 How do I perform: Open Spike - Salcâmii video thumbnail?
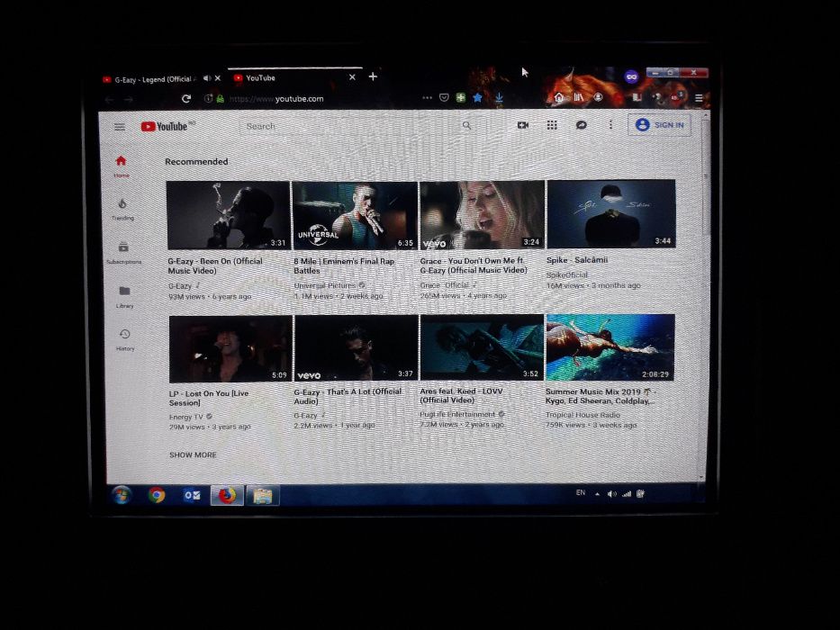tap(611, 214)
